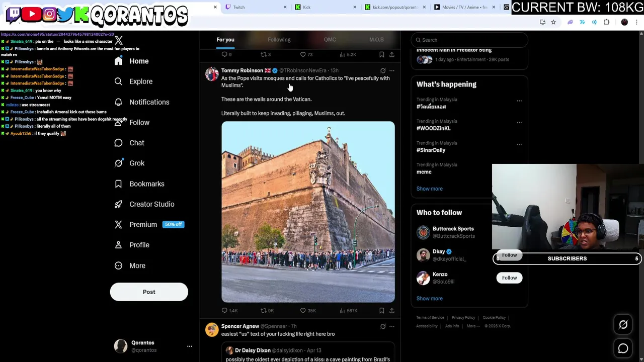This screenshot has height=362, width=644.
Task: Open the mcmc trending topic
Action: click(x=424, y=172)
